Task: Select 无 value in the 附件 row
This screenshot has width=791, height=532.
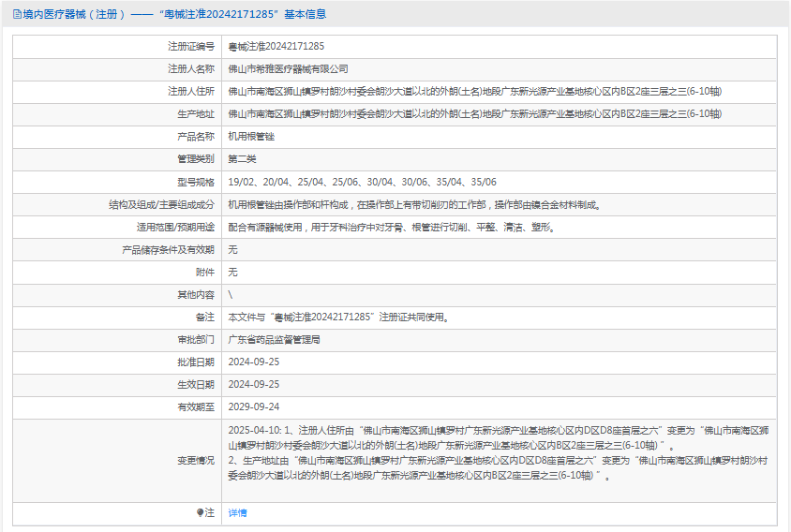Action: (232, 273)
